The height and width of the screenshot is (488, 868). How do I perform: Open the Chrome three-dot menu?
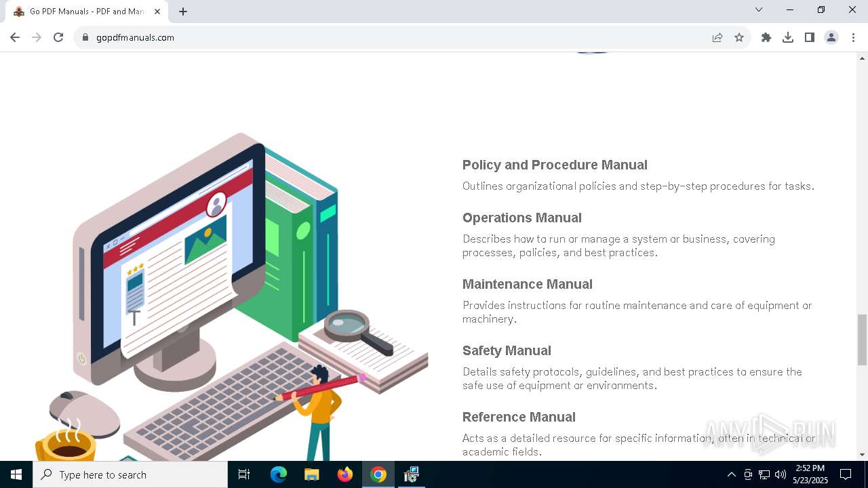point(853,38)
